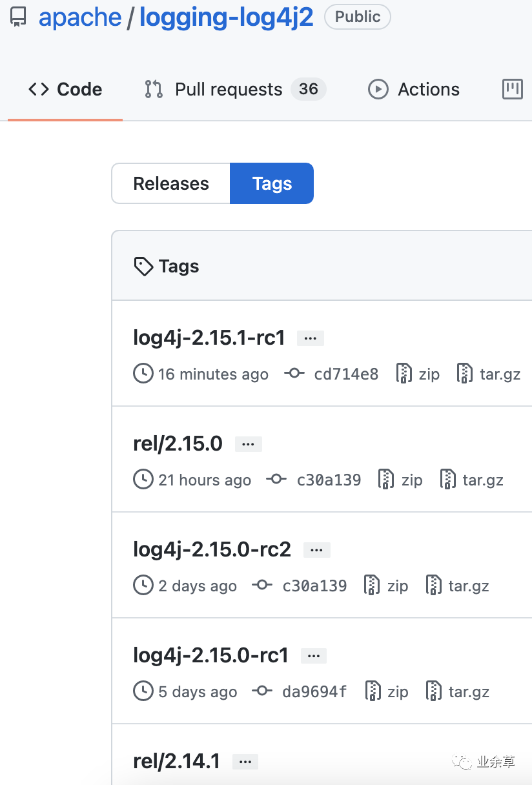Click zip file icon for rel/2.15.0
This screenshot has height=785, width=532.
(x=387, y=479)
